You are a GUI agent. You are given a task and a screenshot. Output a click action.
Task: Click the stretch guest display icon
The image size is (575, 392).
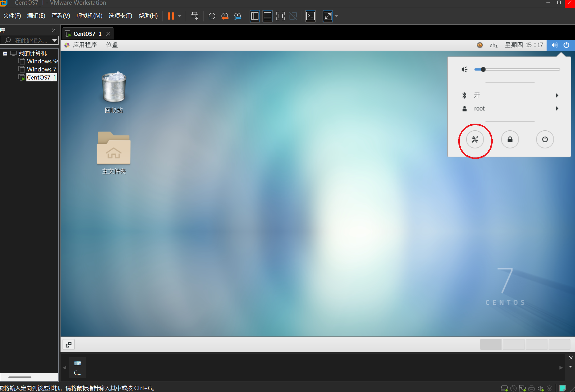[x=328, y=16]
